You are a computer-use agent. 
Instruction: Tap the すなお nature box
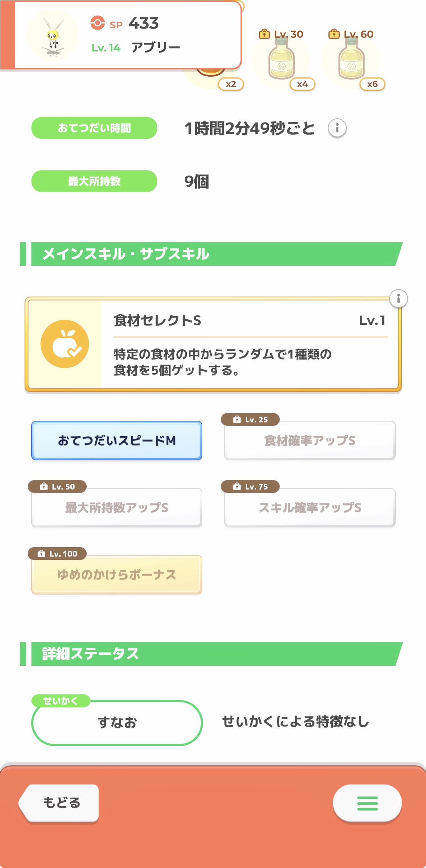[117, 723]
